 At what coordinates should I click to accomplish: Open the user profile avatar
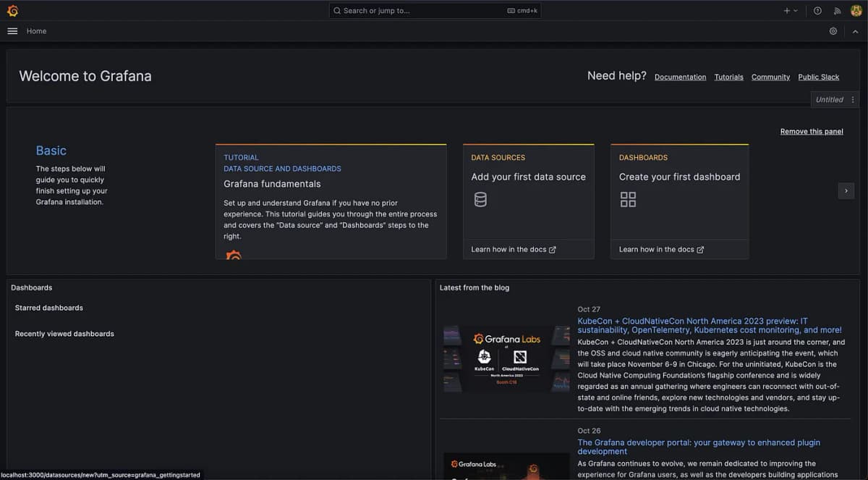pyautogui.click(x=856, y=11)
